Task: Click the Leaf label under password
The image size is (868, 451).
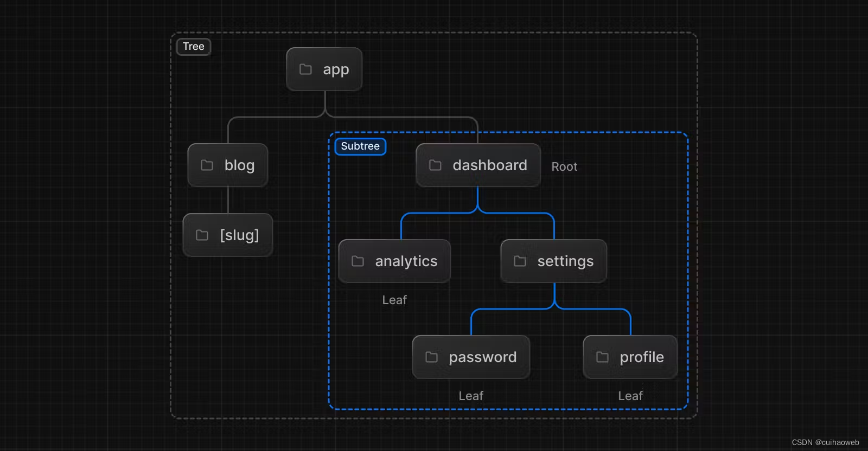Action: [471, 396]
